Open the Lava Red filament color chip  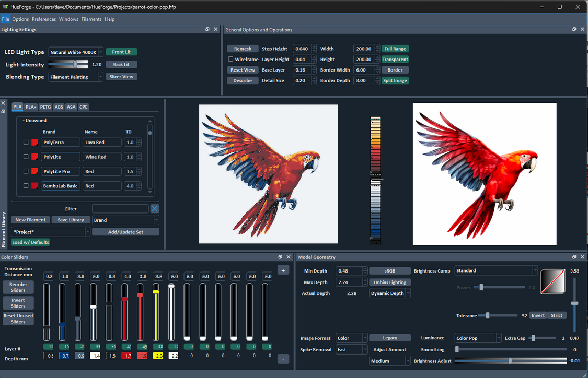point(36,142)
